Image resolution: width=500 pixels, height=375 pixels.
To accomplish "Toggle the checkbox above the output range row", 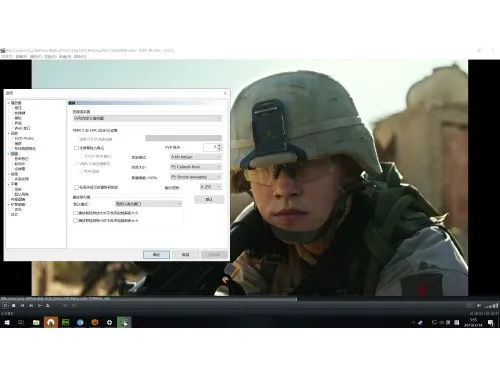I will click(76, 187).
